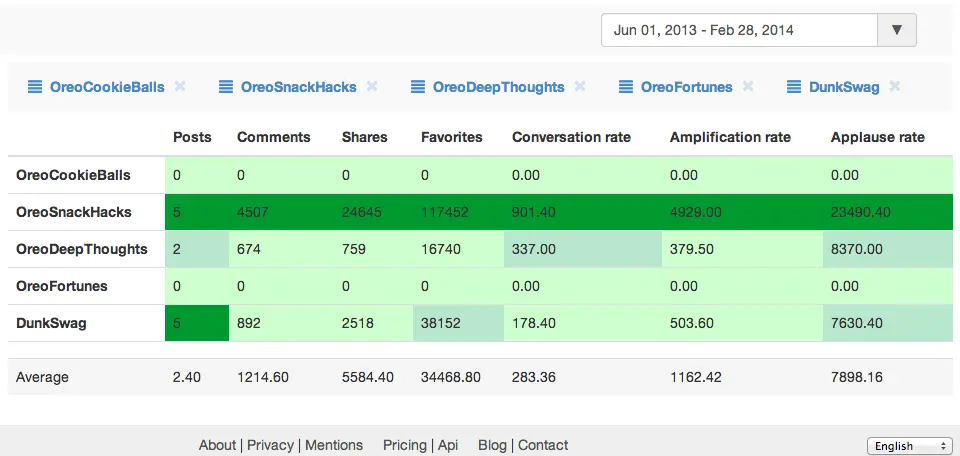960x456 pixels.
Task: Remove OreoSnackHacks with its X icon
Action: click(372, 87)
